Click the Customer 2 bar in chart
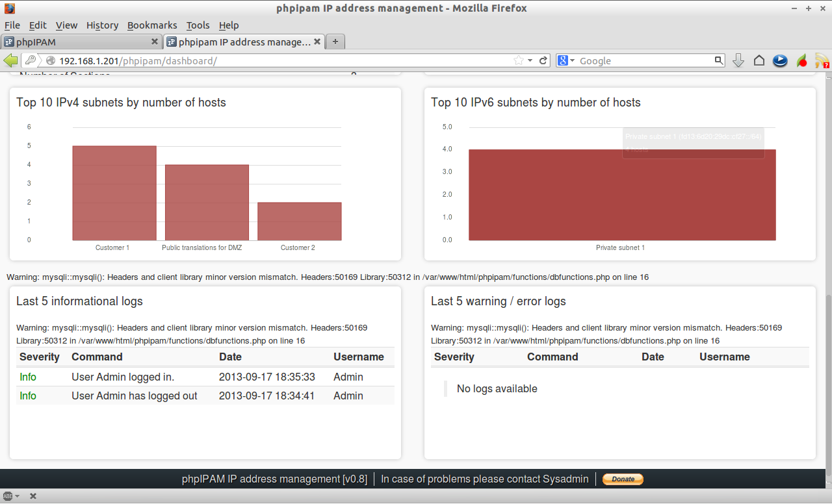Image resolution: width=832 pixels, height=504 pixels. [x=300, y=221]
